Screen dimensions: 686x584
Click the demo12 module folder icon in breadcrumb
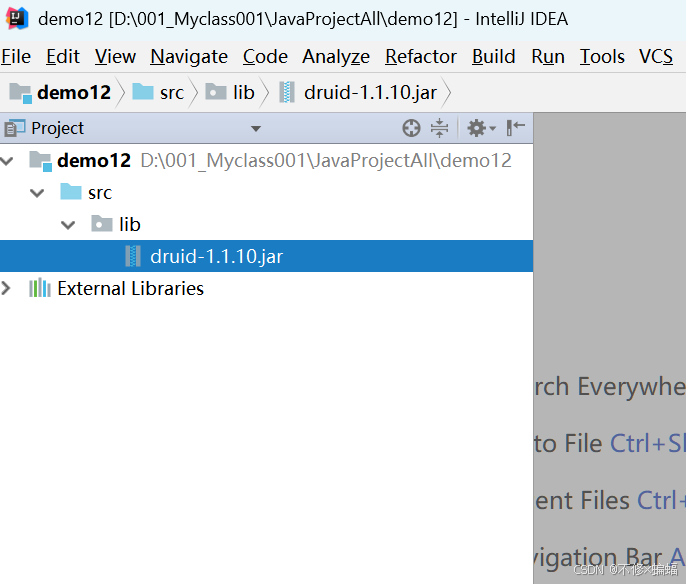[21, 93]
